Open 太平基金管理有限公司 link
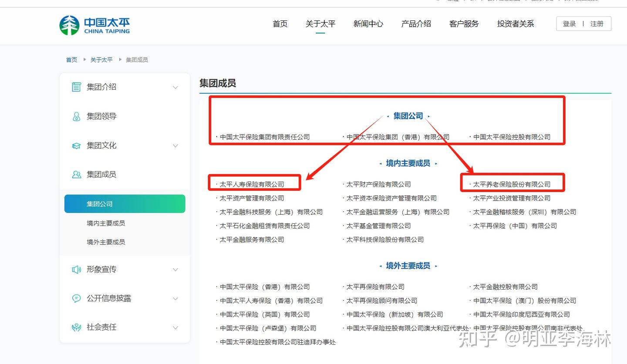This screenshot has width=627, height=364. tap(378, 226)
